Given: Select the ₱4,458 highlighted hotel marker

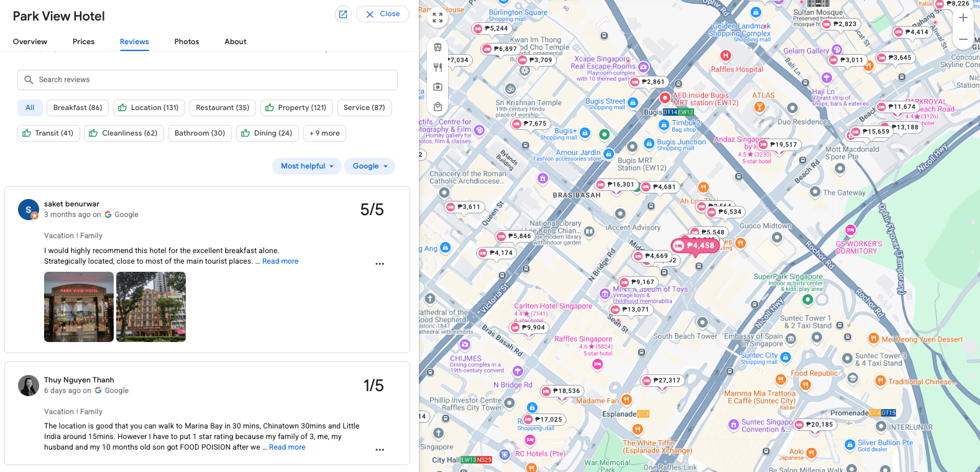Looking at the screenshot, I should 695,246.
